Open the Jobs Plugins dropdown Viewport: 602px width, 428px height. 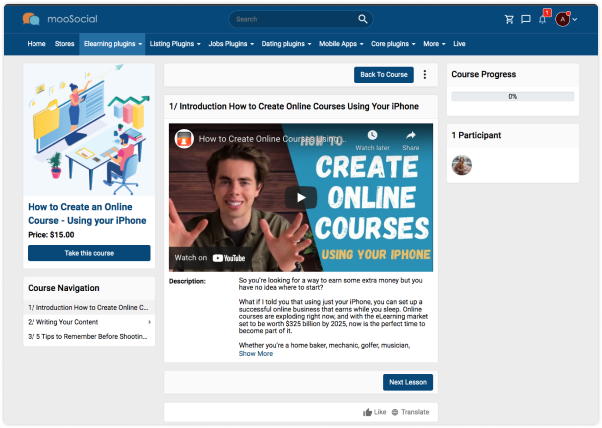[231, 44]
